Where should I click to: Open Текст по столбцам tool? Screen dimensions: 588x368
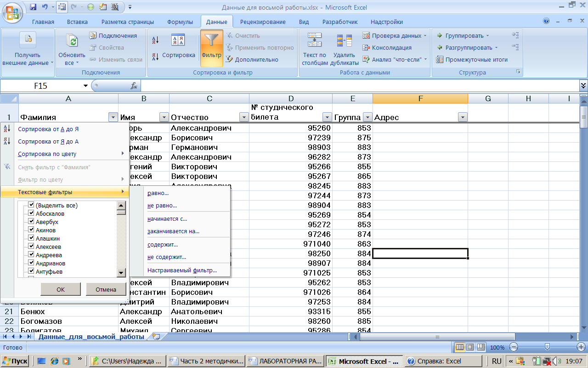pyautogui.click(x=315, y=49)
